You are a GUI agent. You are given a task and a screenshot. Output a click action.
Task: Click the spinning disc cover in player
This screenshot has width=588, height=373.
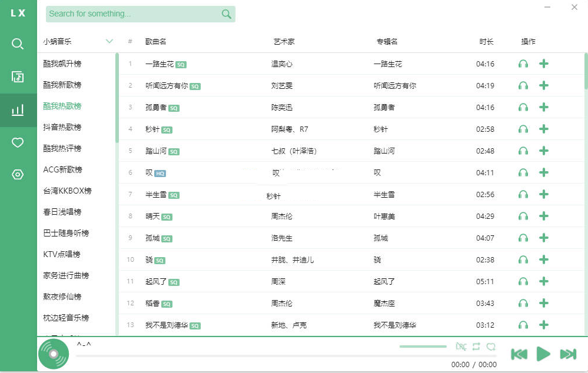tap(54, 354)
